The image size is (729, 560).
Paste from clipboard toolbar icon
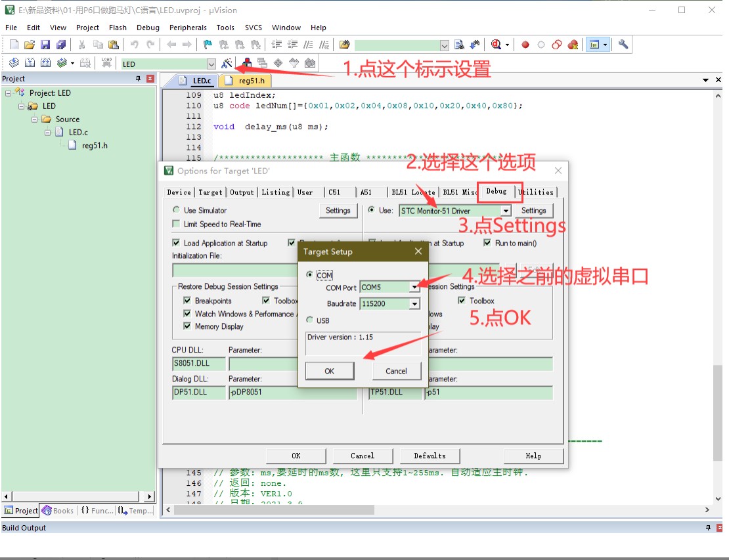click(114, 45)
